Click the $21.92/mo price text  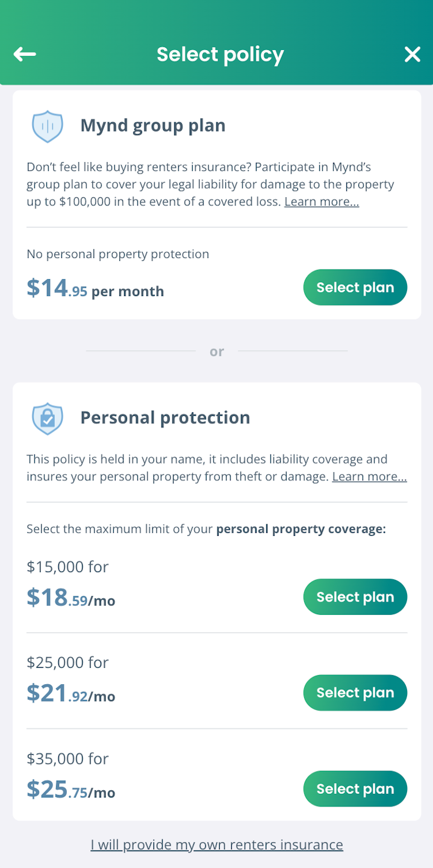pos(71,694)
